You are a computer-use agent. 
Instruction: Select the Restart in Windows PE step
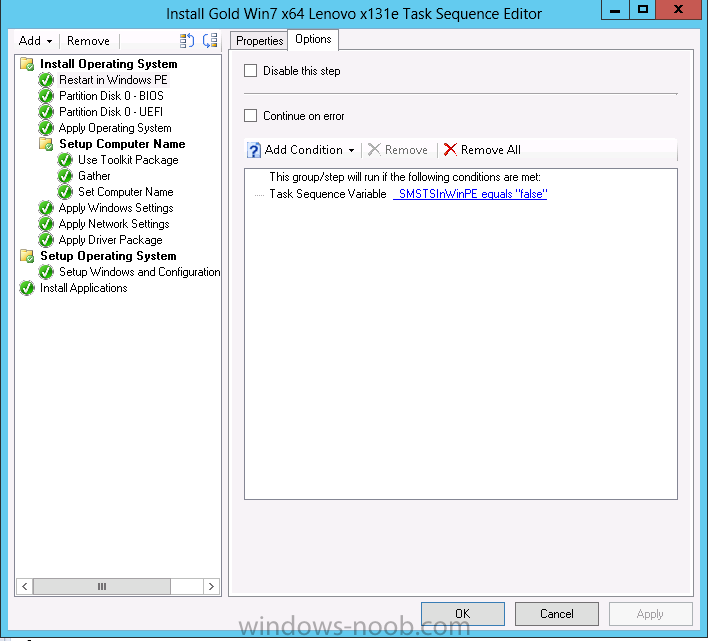tap(113, 80)
